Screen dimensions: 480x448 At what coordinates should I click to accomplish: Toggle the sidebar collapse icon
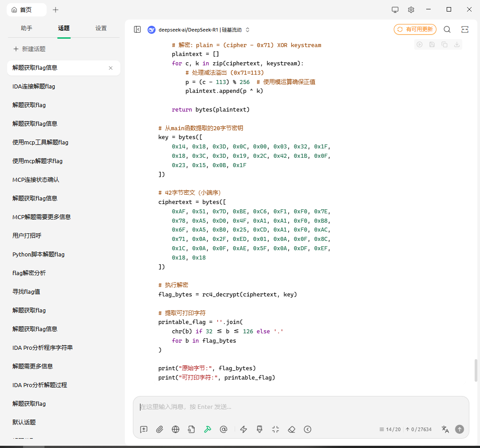[x=137, y=29]
